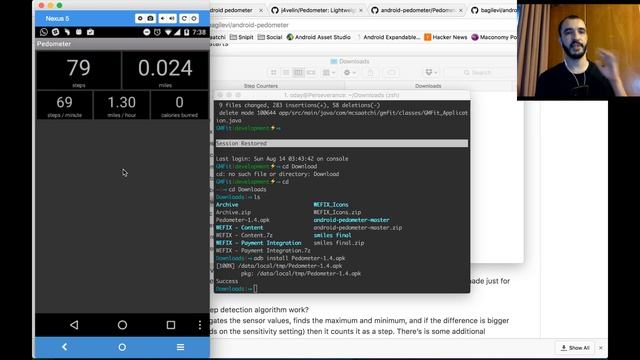The height and width of the screenshot is (360, 640).
Task: Click the round icon left of the emulator camera icon
Action: pyautogui.click(x=140, y=18)
